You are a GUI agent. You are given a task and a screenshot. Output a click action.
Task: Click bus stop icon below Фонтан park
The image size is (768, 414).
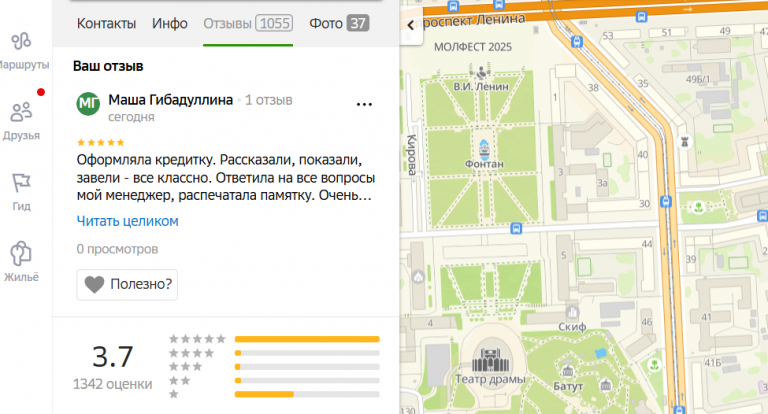[x=516, y=228]
